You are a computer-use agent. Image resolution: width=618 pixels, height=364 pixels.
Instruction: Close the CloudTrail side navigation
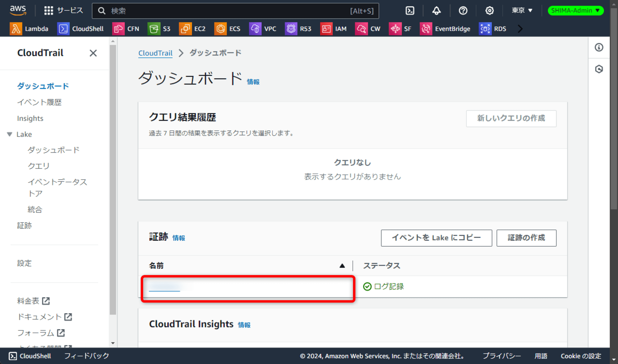[x=93, y=53]
